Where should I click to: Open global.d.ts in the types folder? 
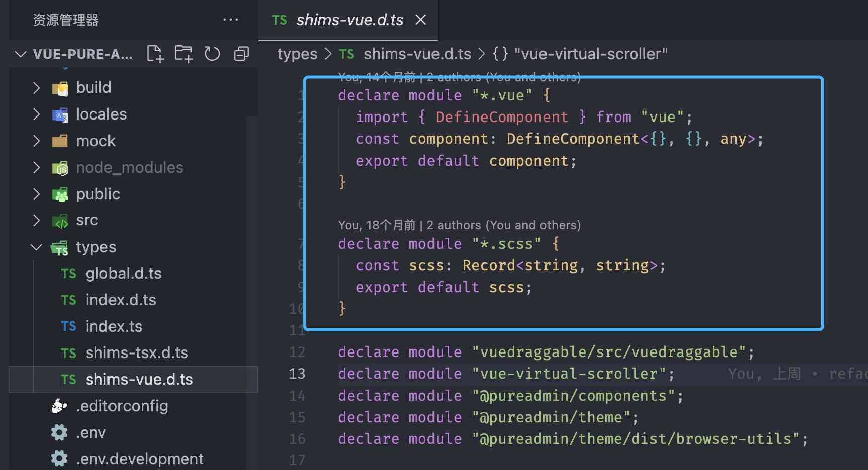click(x=123, y=273)
